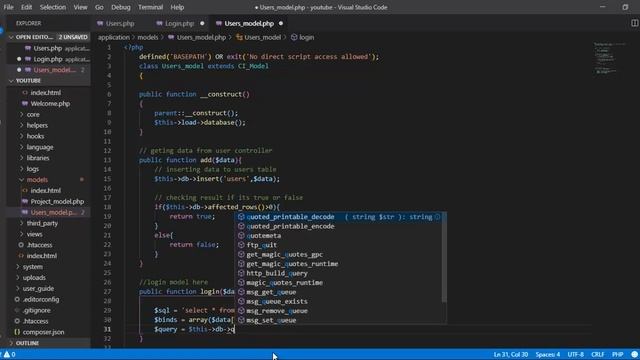
Task: Open the .gitignore file
Action: pos(37,310)
